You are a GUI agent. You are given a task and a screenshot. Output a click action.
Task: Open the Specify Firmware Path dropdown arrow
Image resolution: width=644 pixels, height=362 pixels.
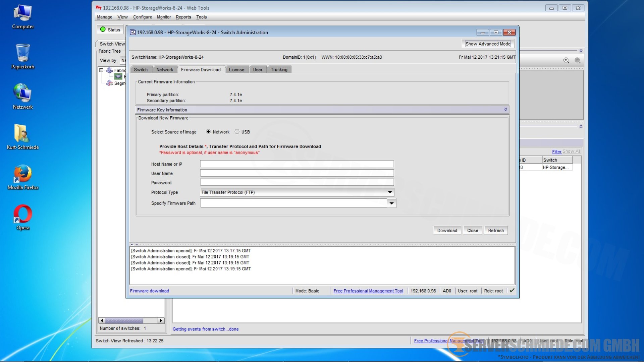[391, 203]
